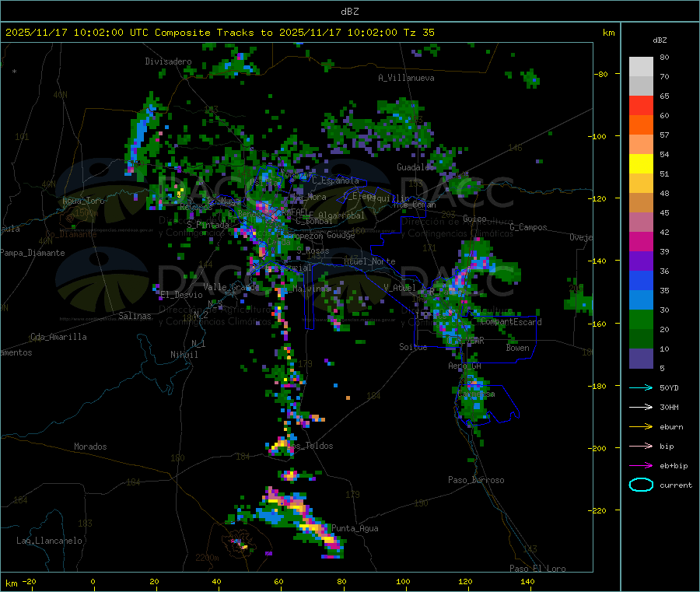Pick the red swatch in dBZ scale
This screenshot has width=700, height=592.
641,105
